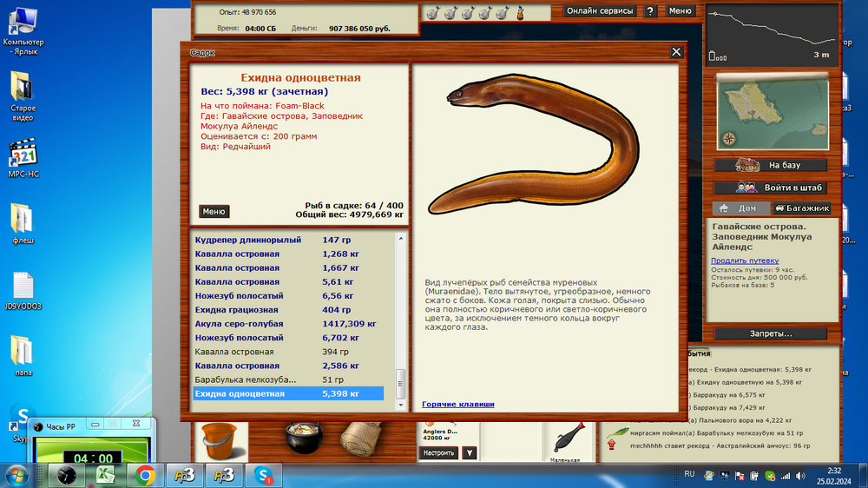Click the island map thumbnail

click(773, 112)
